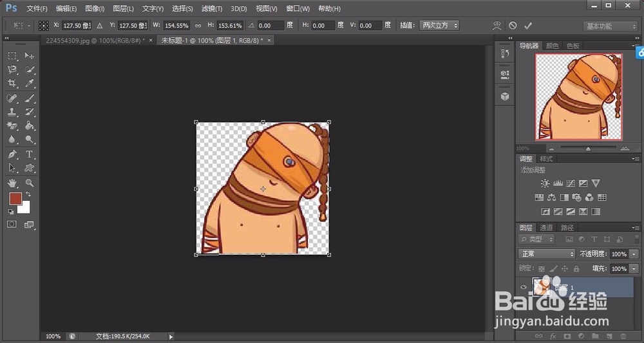Screen dimensions: 644x343
Task: Toggle lock position
Action: click(x=565, y=269)
